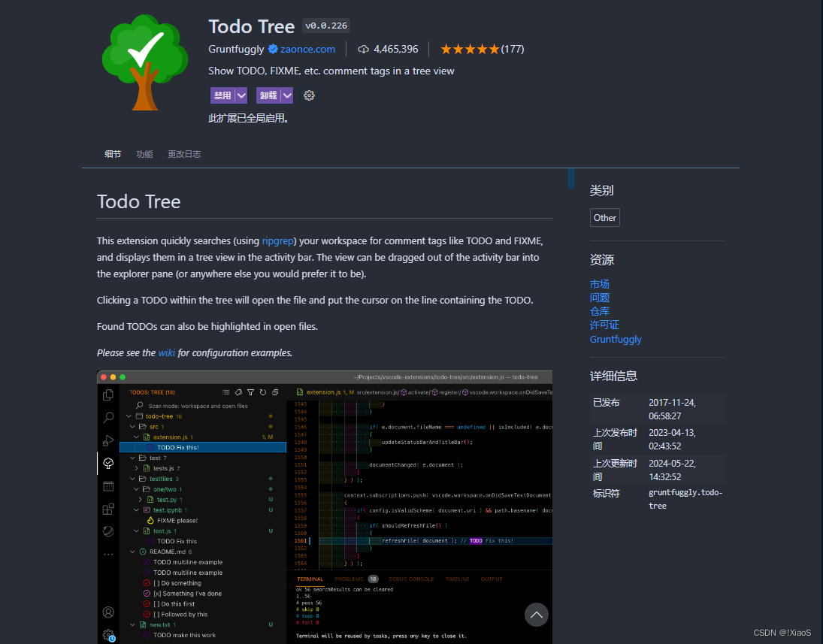Click the highlighted TODO Fix this! row

click(203, 447)
